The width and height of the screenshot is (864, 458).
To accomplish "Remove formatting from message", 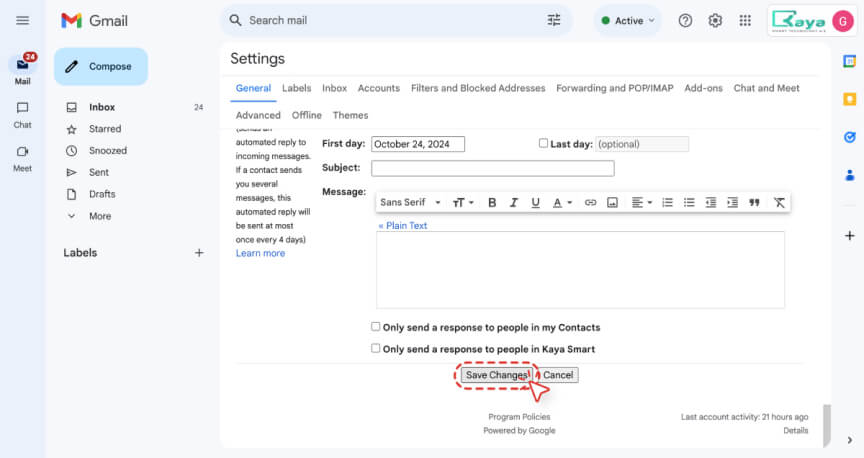I will [779, 203].
